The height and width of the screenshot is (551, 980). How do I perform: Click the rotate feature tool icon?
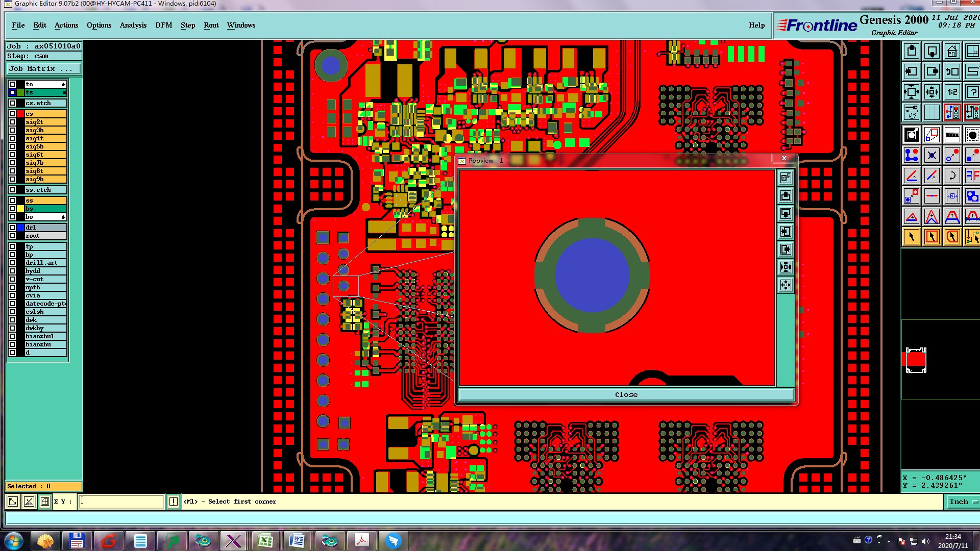tap(952, 176)
